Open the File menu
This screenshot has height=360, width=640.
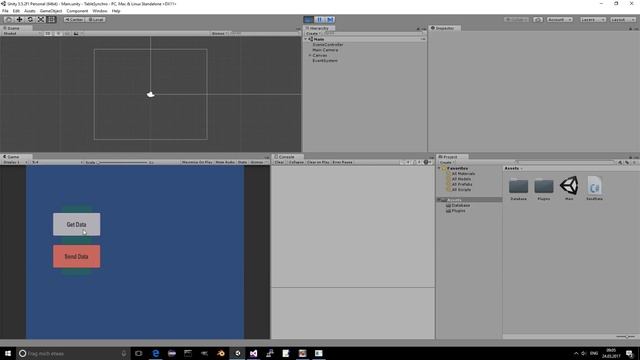[5, 11]
